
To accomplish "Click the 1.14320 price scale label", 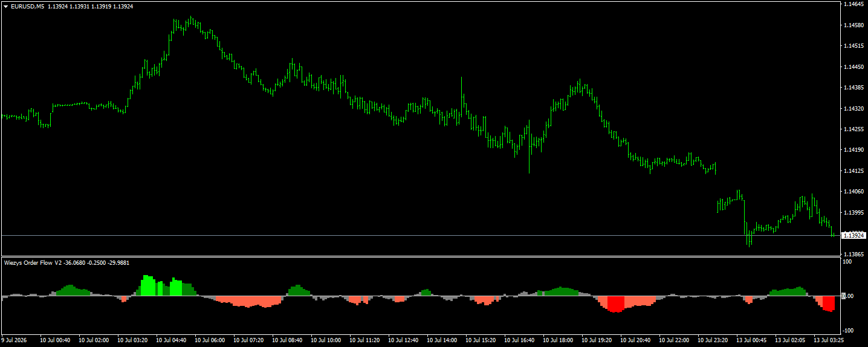I will tap(853, 109).
